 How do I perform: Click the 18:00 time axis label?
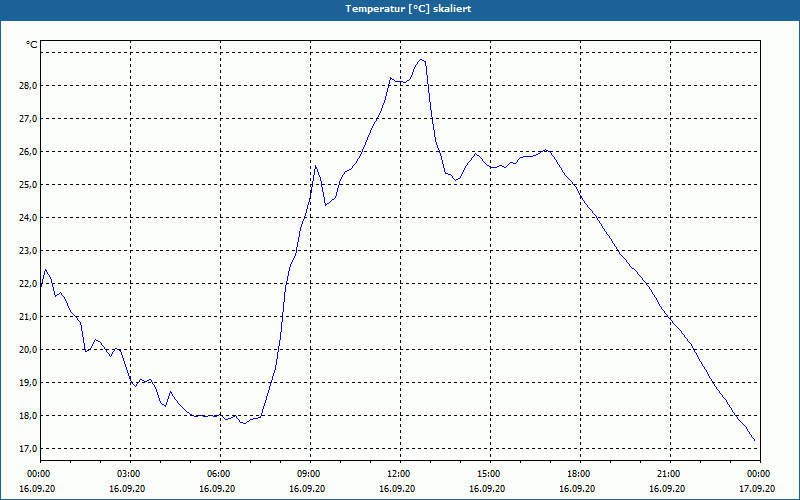click(x=581, y=474)
